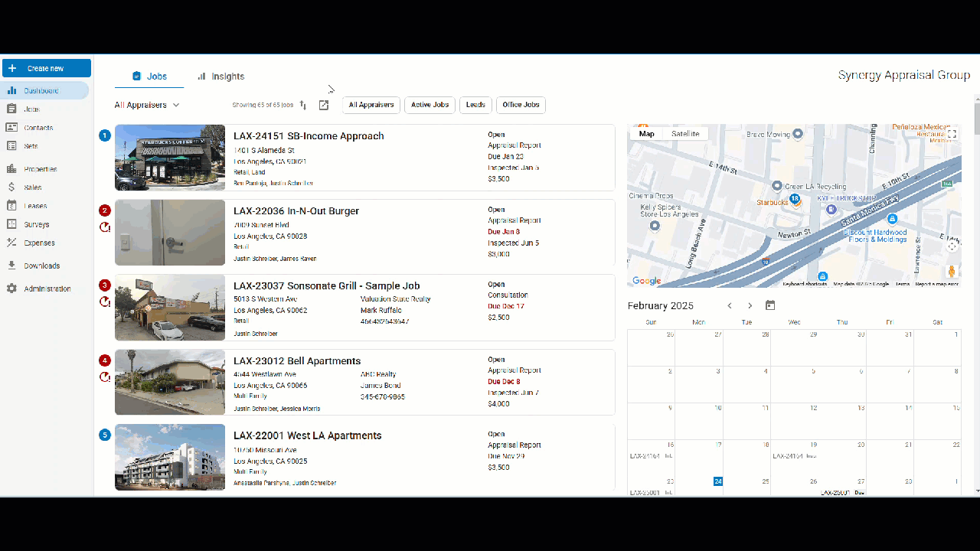This screenshot has height=551, width=980.
Task: Click the Google logo on the map
Action: pyautogui.click(x=647, y=281)
